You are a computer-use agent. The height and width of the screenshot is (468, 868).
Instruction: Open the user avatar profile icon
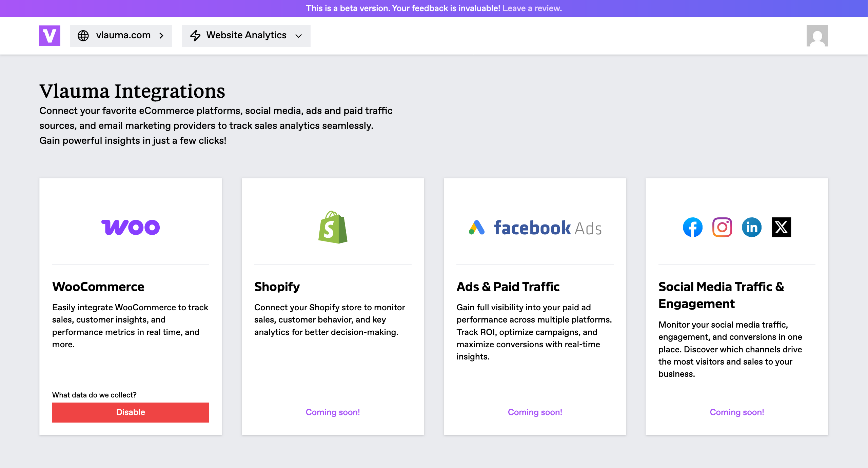817,36
